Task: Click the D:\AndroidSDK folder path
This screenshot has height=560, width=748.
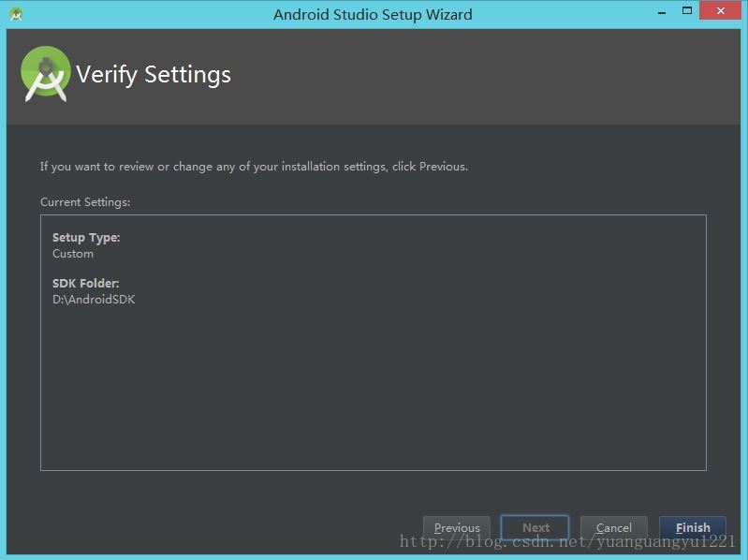Action: pyautogui.click(x=94, y=300)
